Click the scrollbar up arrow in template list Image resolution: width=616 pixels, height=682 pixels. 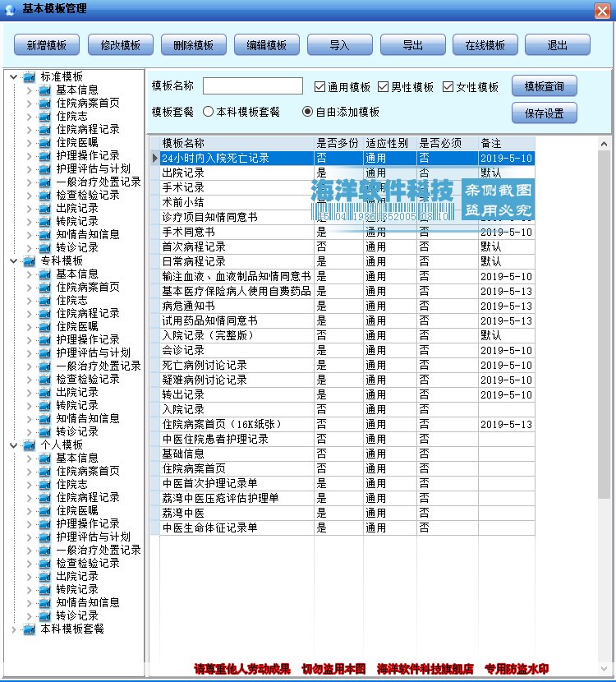click(604, 144)
